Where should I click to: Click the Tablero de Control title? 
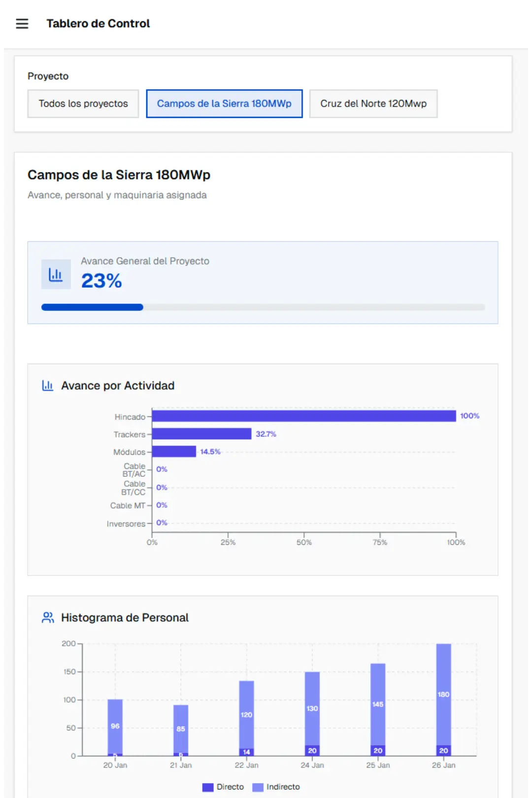(x=98, y=23)
